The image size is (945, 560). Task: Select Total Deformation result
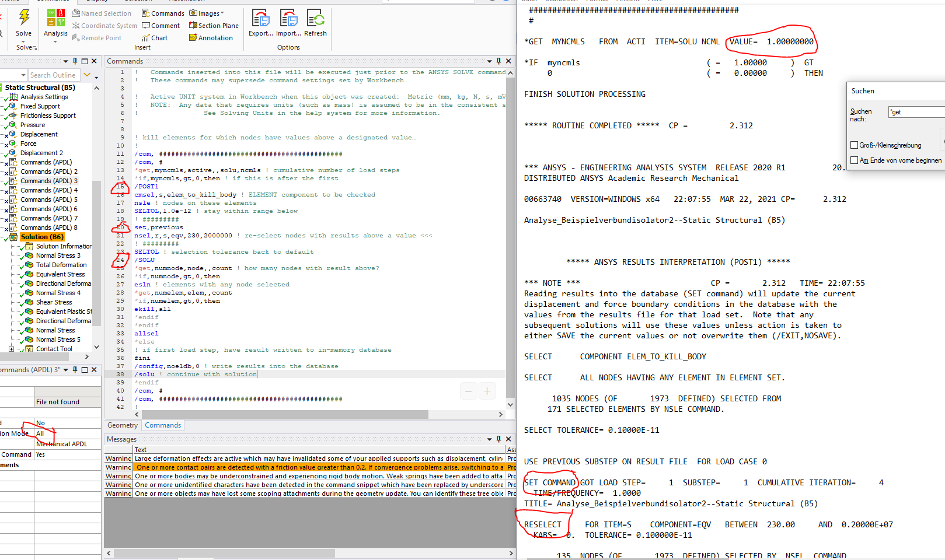[x=61, y=265]
